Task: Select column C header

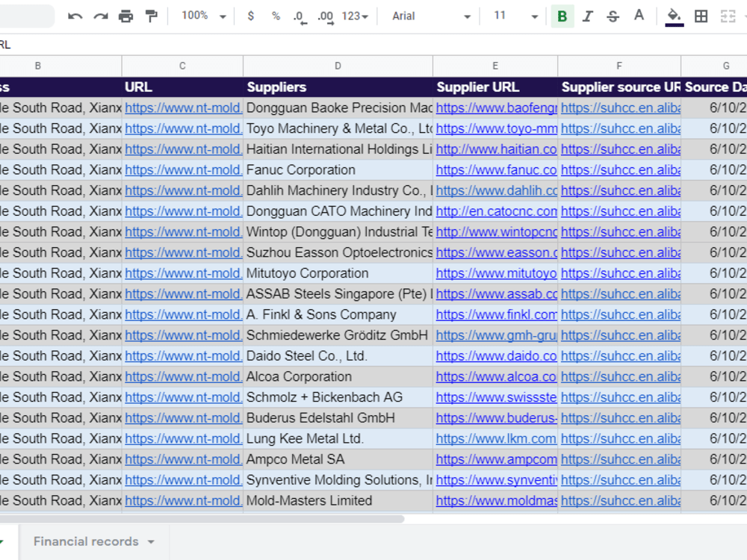Action: click(182, 66)
